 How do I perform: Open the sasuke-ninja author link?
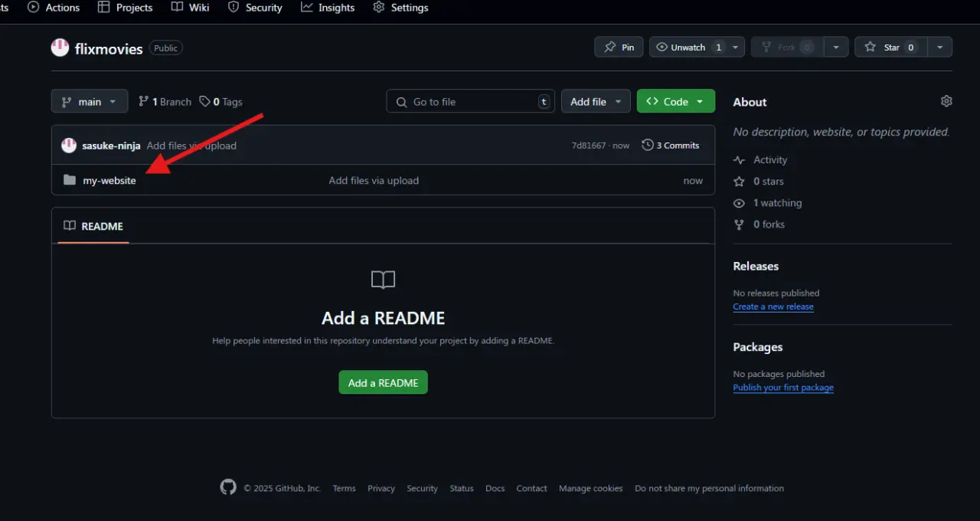tap(111, 146)
